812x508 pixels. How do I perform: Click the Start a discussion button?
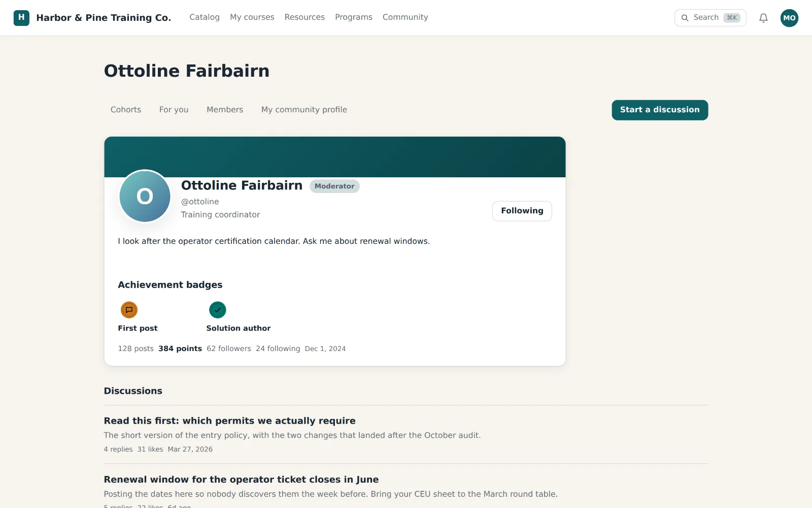tap(660, 110)
